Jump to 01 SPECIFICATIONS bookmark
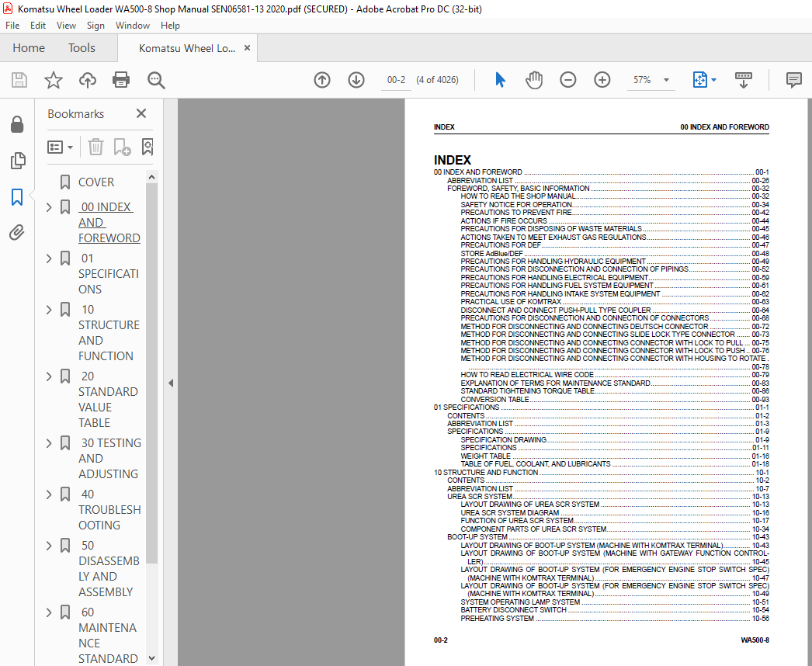812x666 pixels. 108,274
